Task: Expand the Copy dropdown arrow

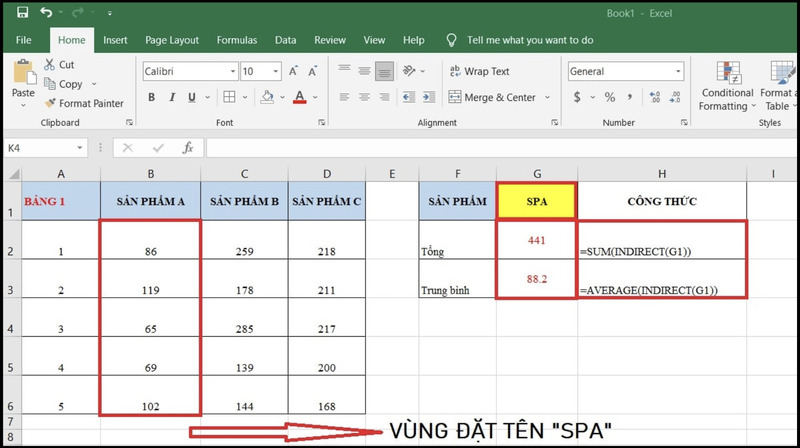Action: click(94, 84)
